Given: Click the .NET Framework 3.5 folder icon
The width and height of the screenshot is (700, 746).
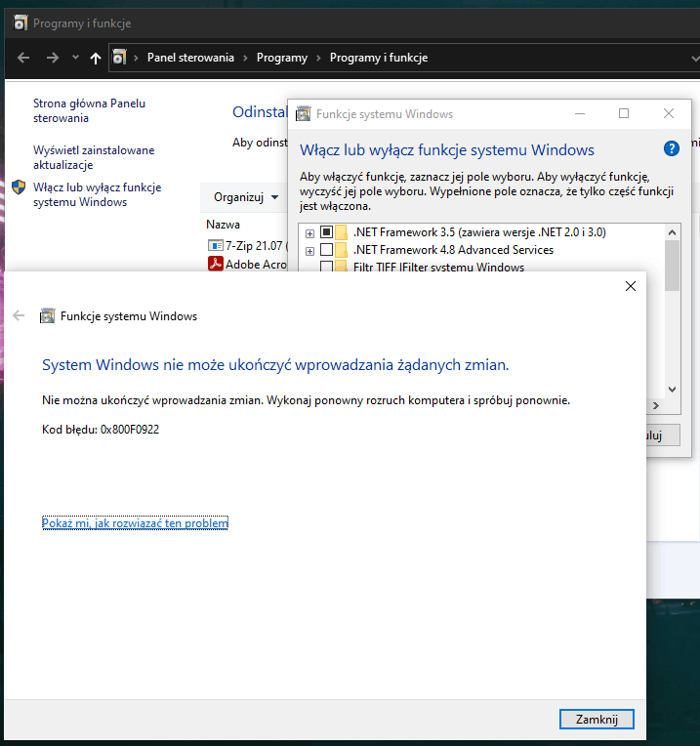Looking at the screenshot, I should [341, 232].
